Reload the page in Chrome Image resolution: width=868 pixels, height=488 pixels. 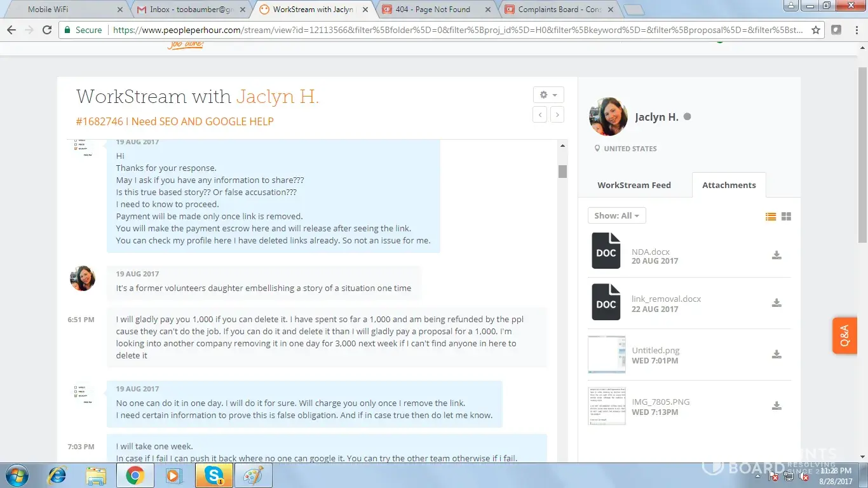[x=47, y=30]
